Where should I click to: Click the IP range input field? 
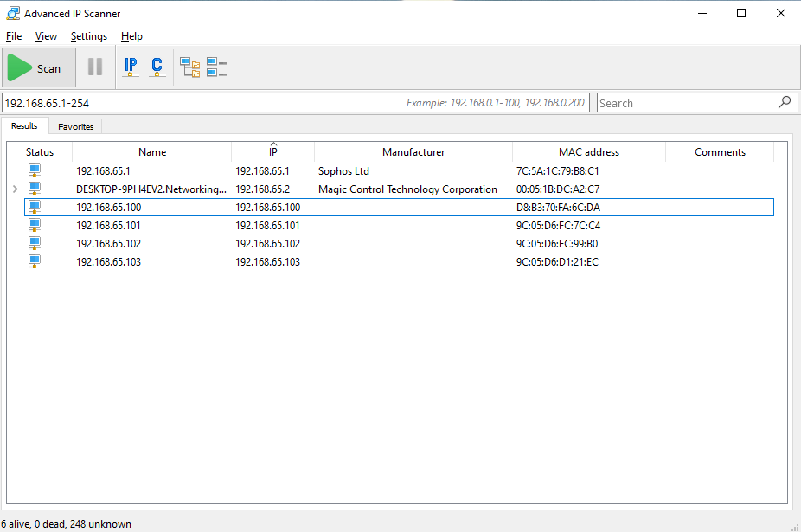(x=296, y=103)
